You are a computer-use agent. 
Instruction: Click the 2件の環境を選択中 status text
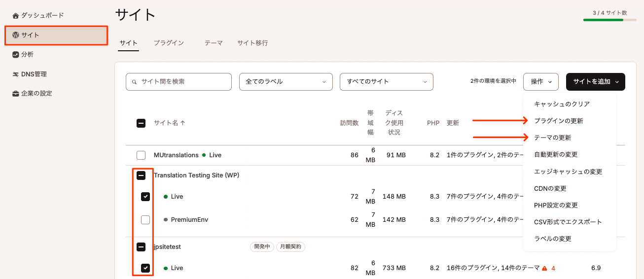(x=493, y=82)
